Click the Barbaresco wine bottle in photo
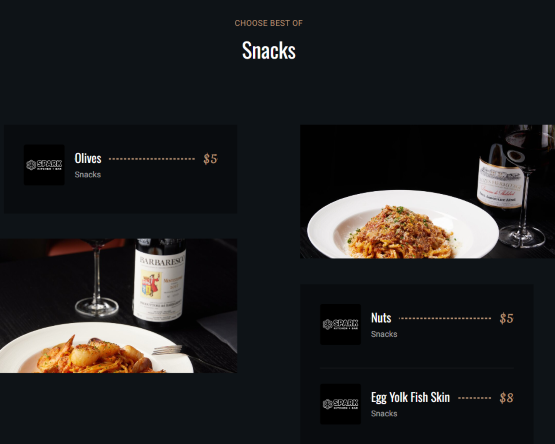 point(159,280)
